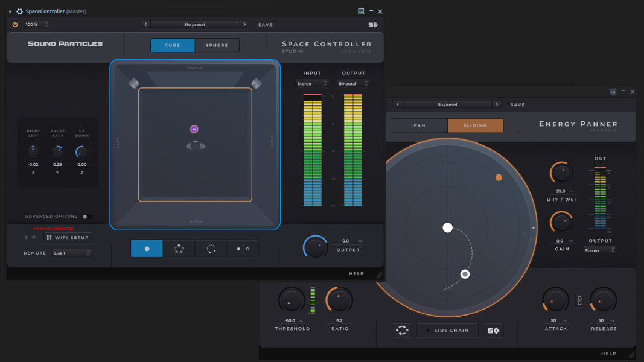Click the Dry/Wet knob
This screenshot has height=362, width=644.
pos(561,173)
